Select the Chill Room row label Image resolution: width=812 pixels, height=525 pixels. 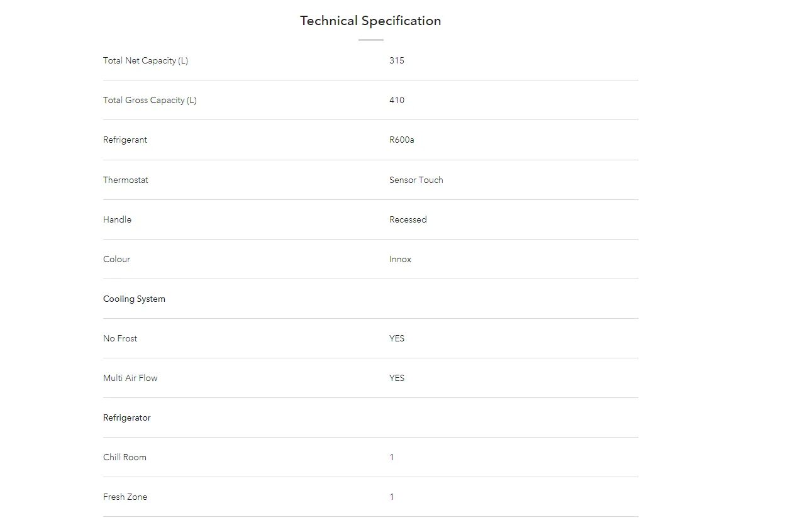[125, 457]
